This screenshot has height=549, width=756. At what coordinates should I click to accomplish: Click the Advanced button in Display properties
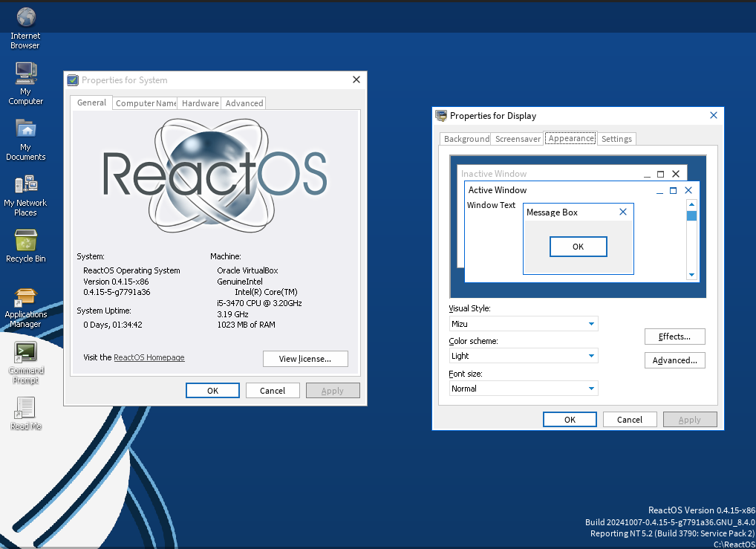(674, 360)
